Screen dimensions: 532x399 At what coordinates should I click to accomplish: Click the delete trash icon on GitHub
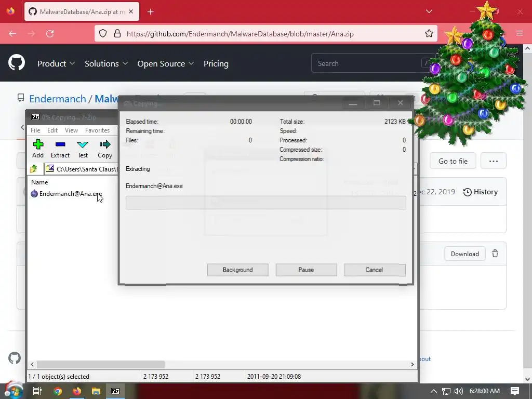point(495,254)
